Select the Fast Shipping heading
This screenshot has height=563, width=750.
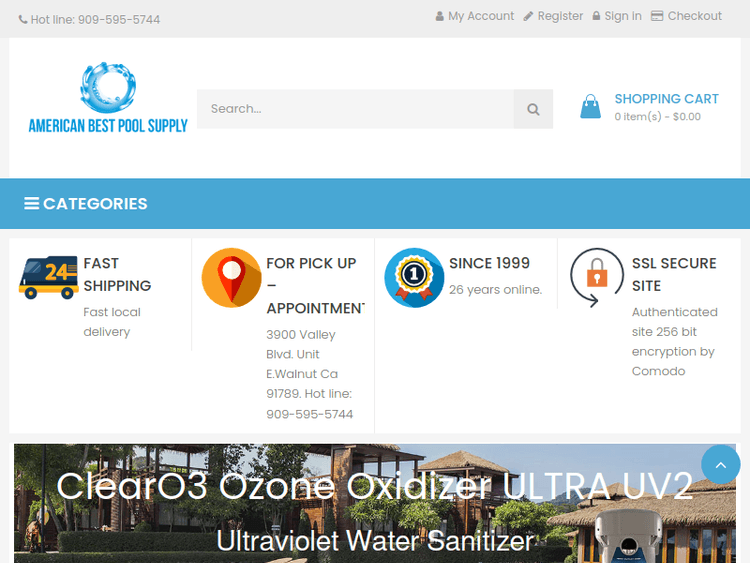[x=117, y=274]
